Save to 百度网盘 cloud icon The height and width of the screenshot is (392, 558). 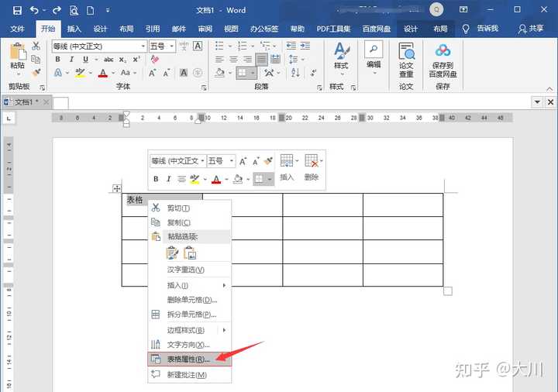coord(443,60)
